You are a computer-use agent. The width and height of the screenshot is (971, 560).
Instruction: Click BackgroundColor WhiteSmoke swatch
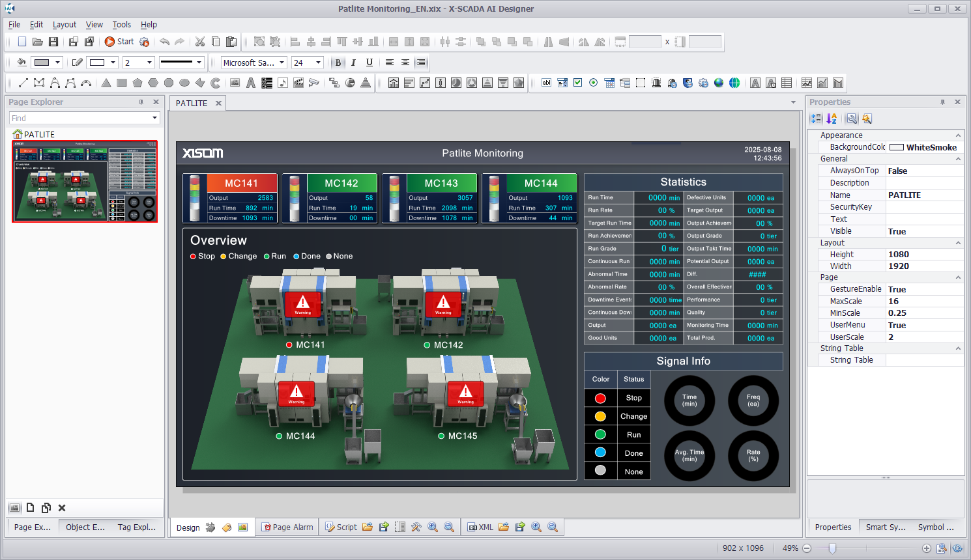(897, 147)
